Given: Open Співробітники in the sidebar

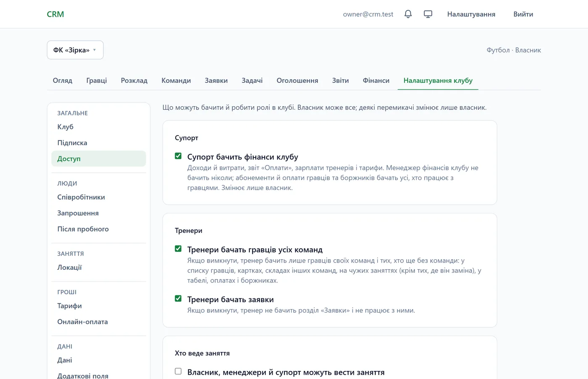Looking at the screenshot, I should pos(99,197).
